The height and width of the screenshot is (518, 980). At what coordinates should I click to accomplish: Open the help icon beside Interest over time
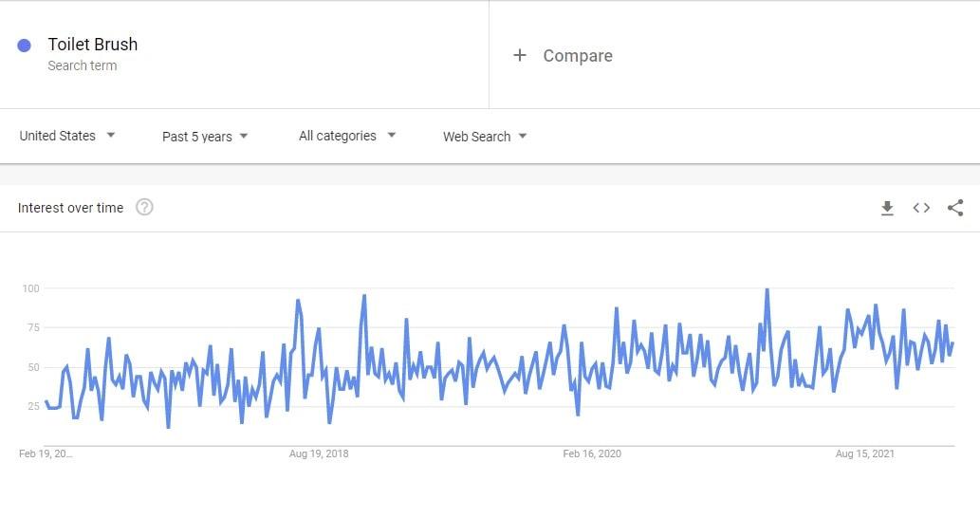144,207
